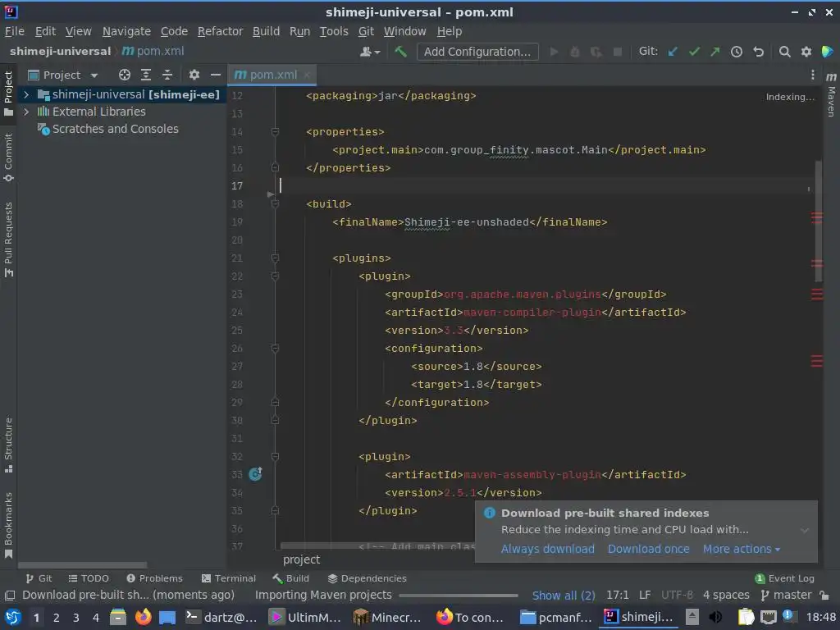Click Download once link
Viewport: 840px width, 630px height.
click(x=648, y=549)
